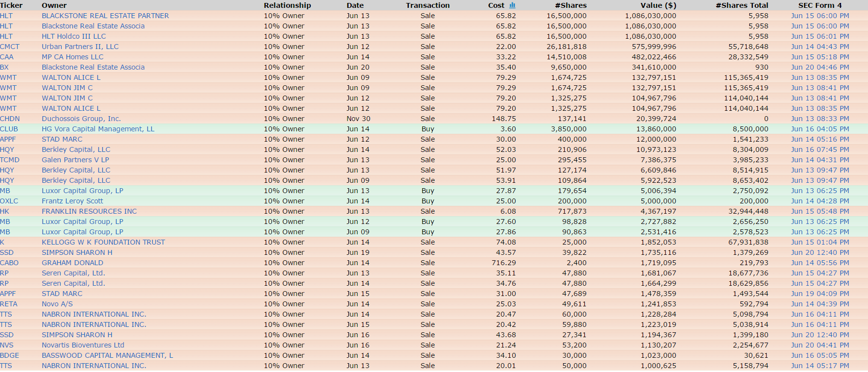Open the CHDN ticker link
The width and height of the screenshot is (868, 372).
[x=10, y=119]
